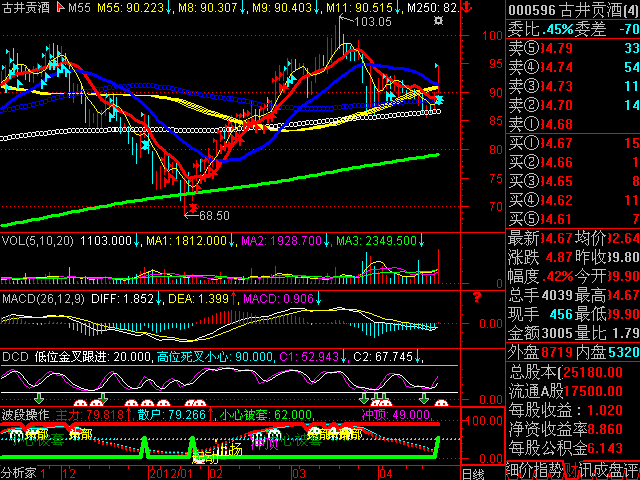Viewport: 640px width, 480px height.
Task: Click the last green down arrow in the DCD panel
Action: click(x=424, y=398)
